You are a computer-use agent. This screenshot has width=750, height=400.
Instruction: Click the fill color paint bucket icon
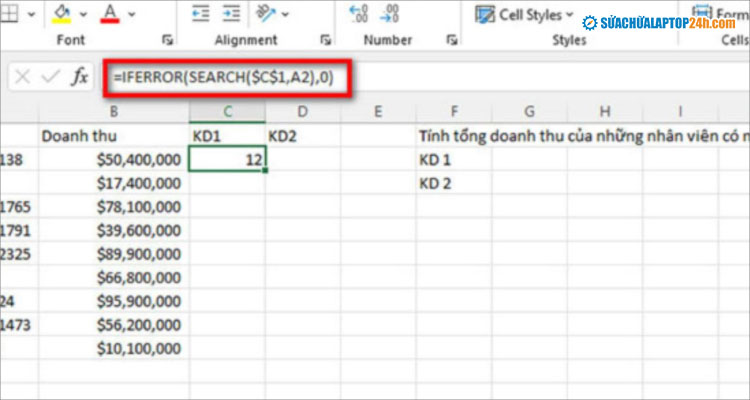(61, 13)
